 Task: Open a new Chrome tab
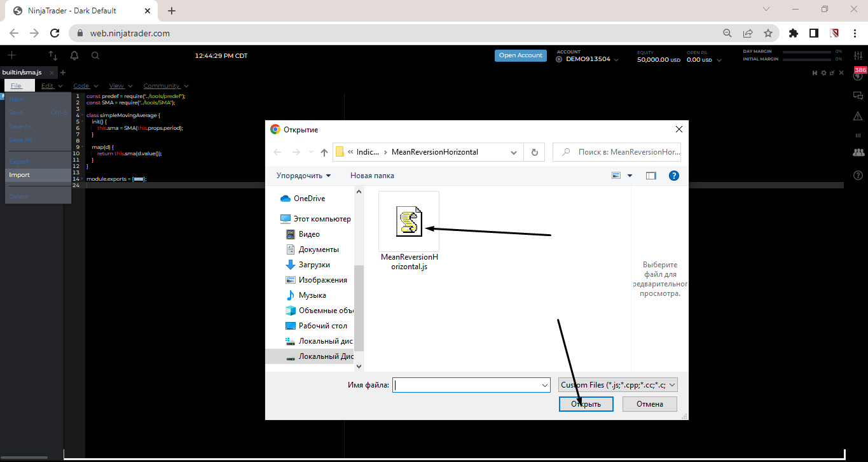point(172,11)
